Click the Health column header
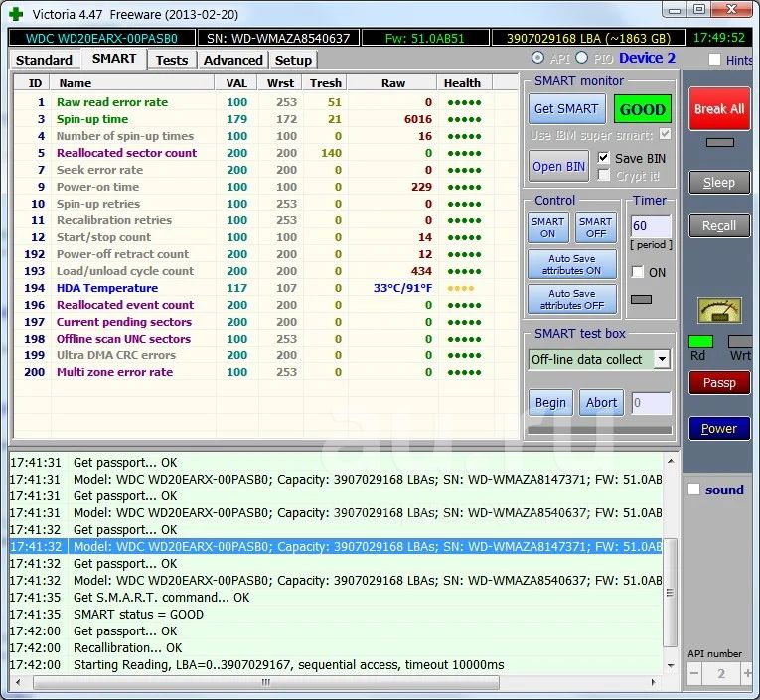760x700 pixels. tap(465, 83)
